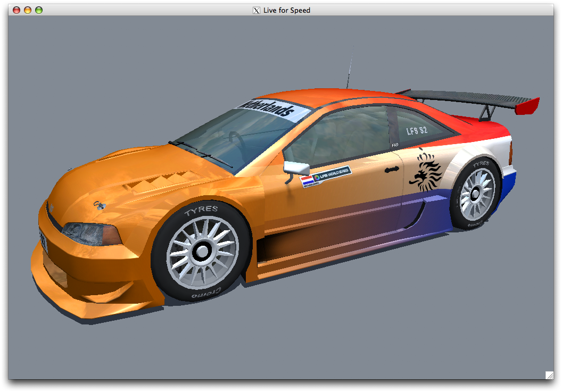The image size is (562, 392).
Task: Click the side mirror of the car
Action: pos(296,168)
